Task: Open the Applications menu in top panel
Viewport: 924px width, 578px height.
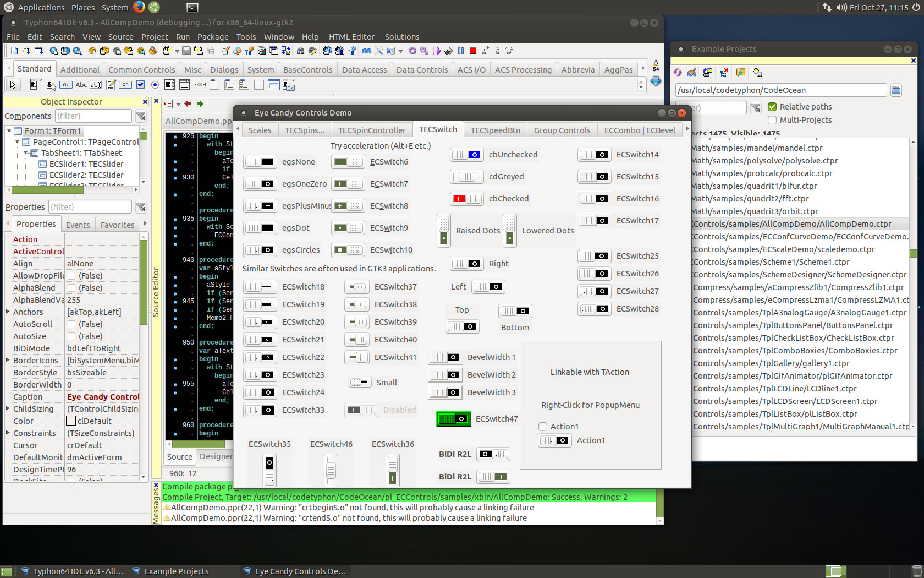Action: (x=35, y=7)
